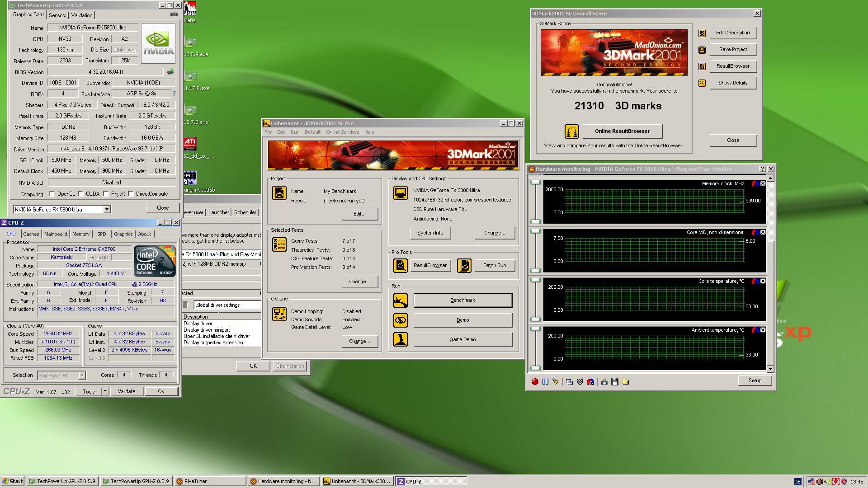Check the PhysX checkbox

click(106, 194)
